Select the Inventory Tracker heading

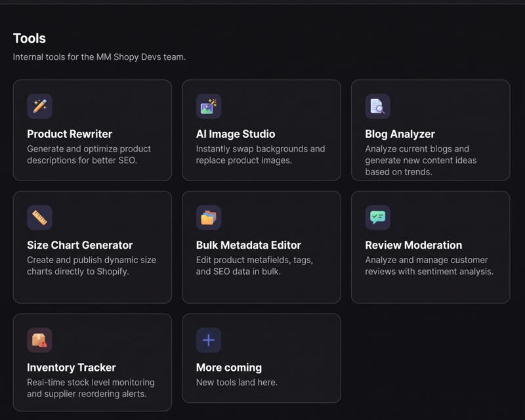click(x=72, y=367)
